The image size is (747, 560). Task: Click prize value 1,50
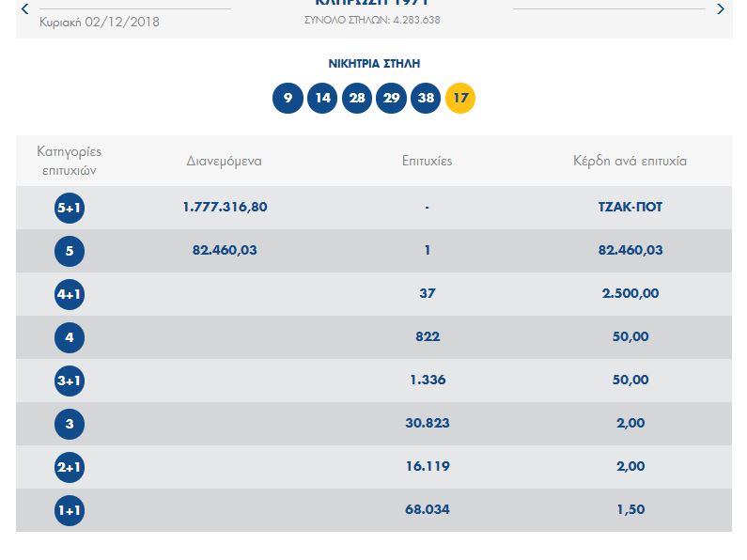pos(630,509)
